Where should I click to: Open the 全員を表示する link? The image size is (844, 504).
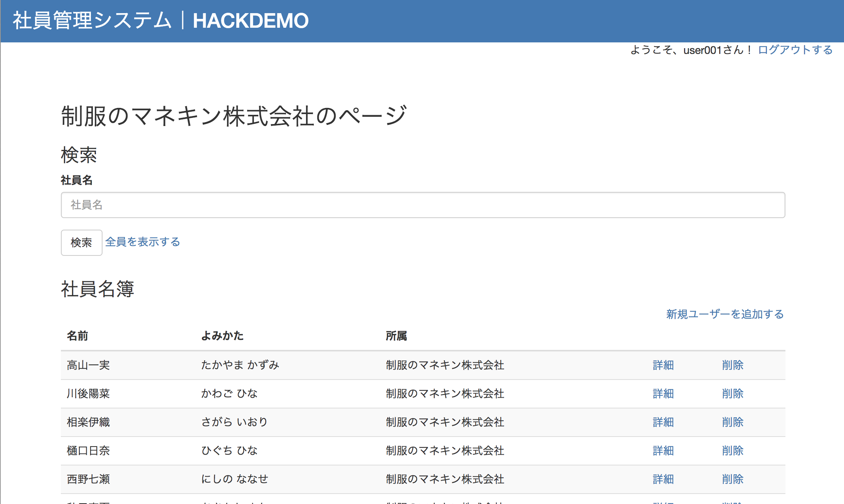[x=143, y=242]
